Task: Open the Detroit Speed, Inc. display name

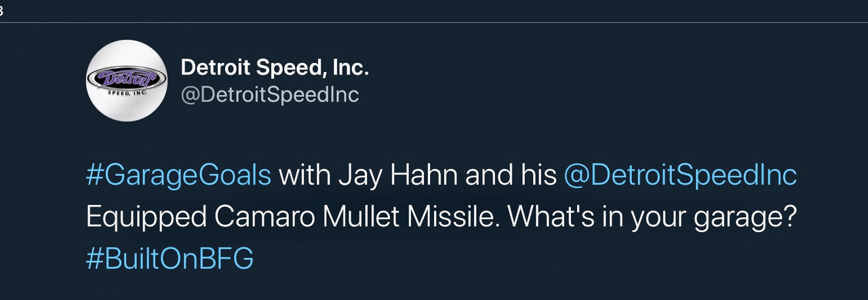Action: click(x=275, y=68)
